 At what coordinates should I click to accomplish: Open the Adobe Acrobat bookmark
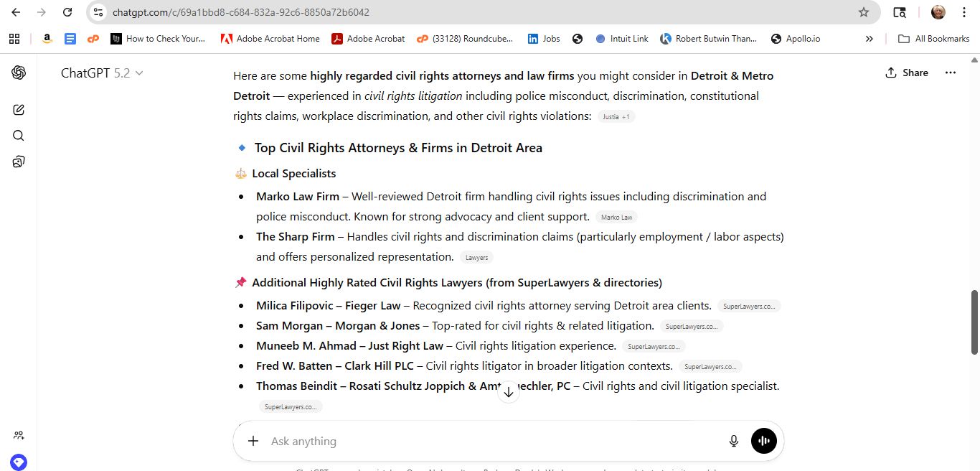[x=368, y=39]
